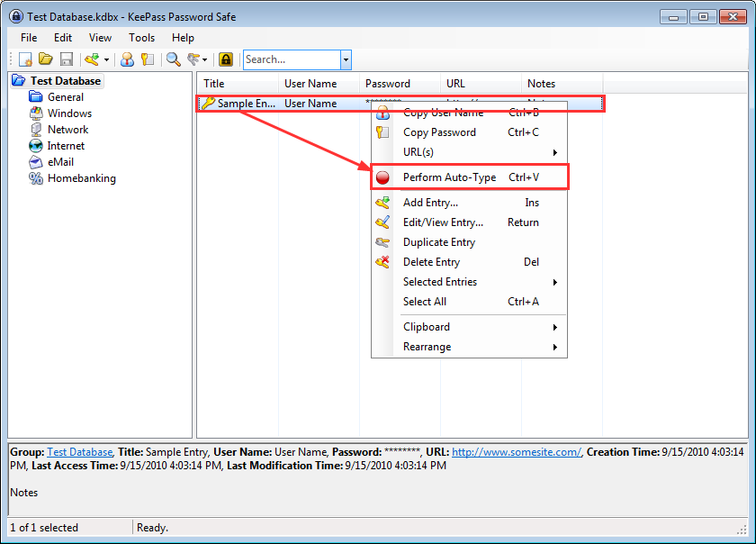Click the red Perform Auto-Type icon

[382, 177]
